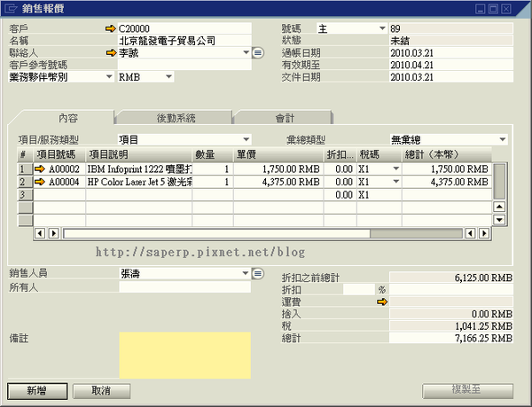Click right-side horizontal scroll left arrow
Viewport: 532px width, 407px height.
(x=470, y=233)
